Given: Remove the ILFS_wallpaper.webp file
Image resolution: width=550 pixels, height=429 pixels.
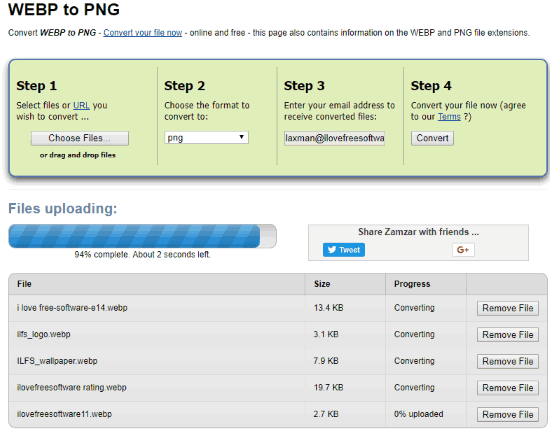Looking at the screenshot, I should [x=508, y=361].
